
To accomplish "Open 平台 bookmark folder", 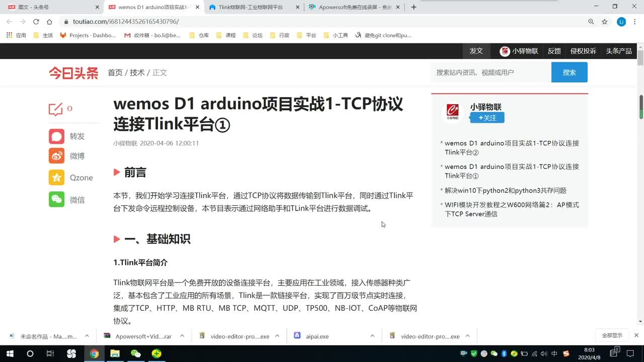I will (x=306, y=35).
